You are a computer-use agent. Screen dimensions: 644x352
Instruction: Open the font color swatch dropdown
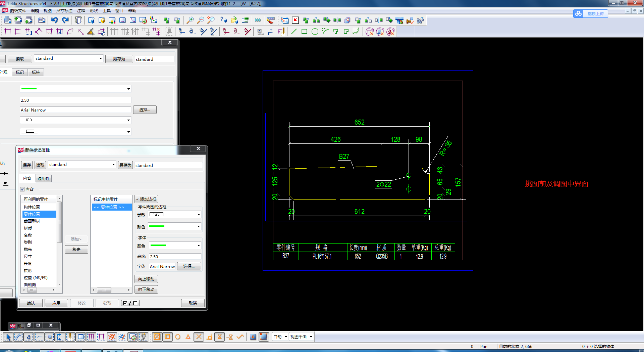[x=175, y=246]
